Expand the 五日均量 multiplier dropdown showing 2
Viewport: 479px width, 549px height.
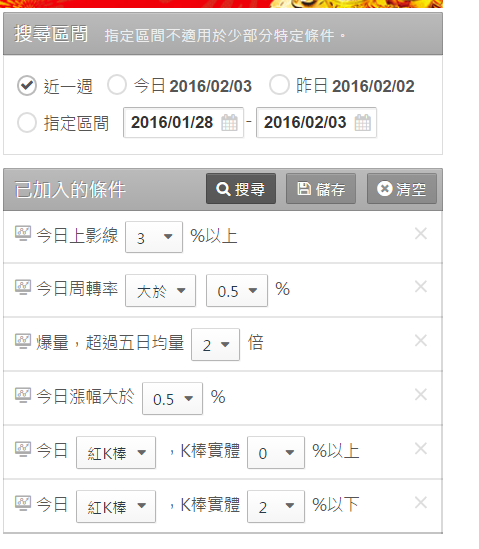click(x=215, y=345)
